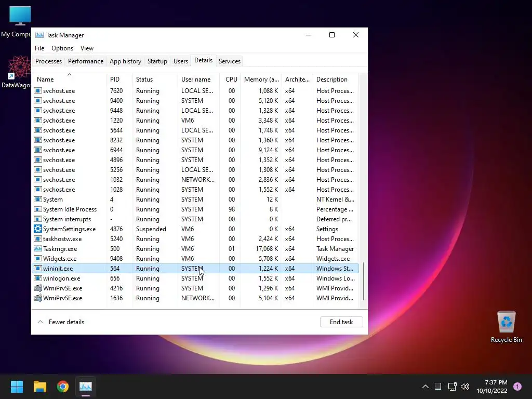
Task: Open File Explorer from the taskbar
Action: point(39,387)
